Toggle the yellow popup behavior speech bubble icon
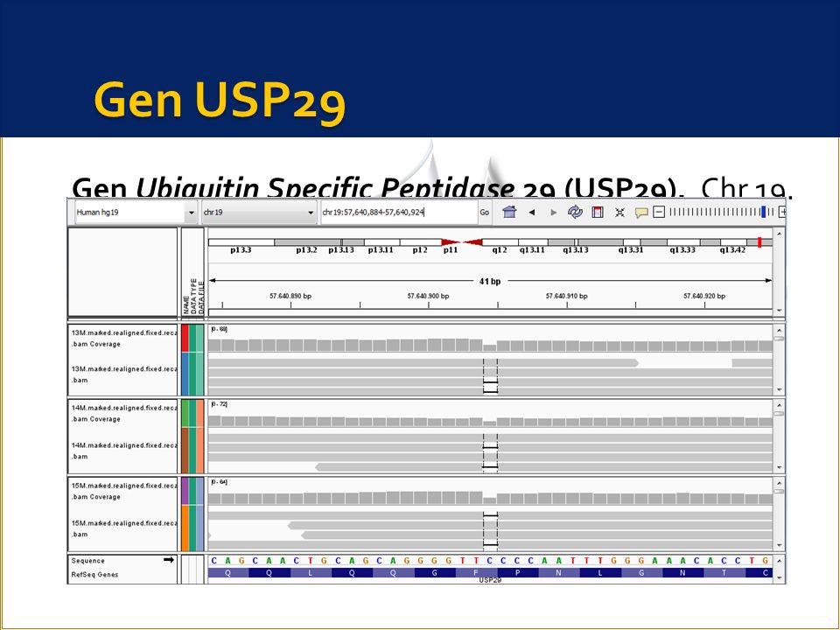Viewport: 840px width, 630px height. click(x=641, y=213)
